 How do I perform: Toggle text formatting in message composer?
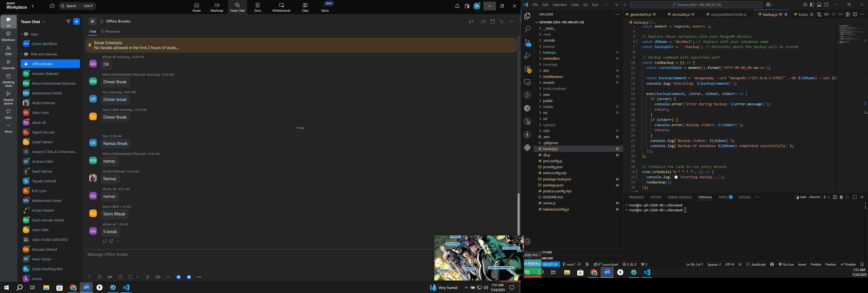(x=89, y=277)
